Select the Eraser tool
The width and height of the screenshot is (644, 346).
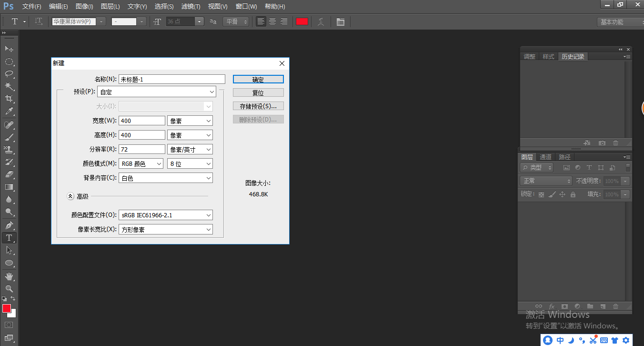point(9,174)
